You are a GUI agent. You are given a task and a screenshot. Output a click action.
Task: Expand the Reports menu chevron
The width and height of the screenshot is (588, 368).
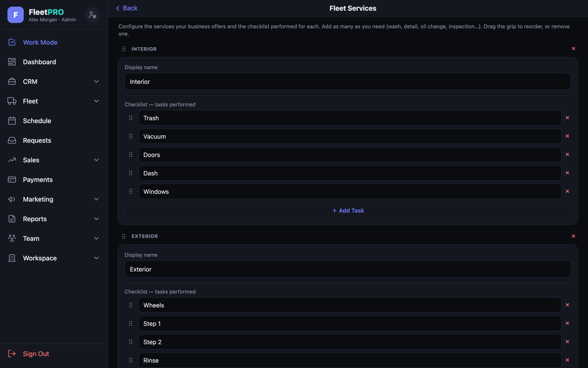96,219
